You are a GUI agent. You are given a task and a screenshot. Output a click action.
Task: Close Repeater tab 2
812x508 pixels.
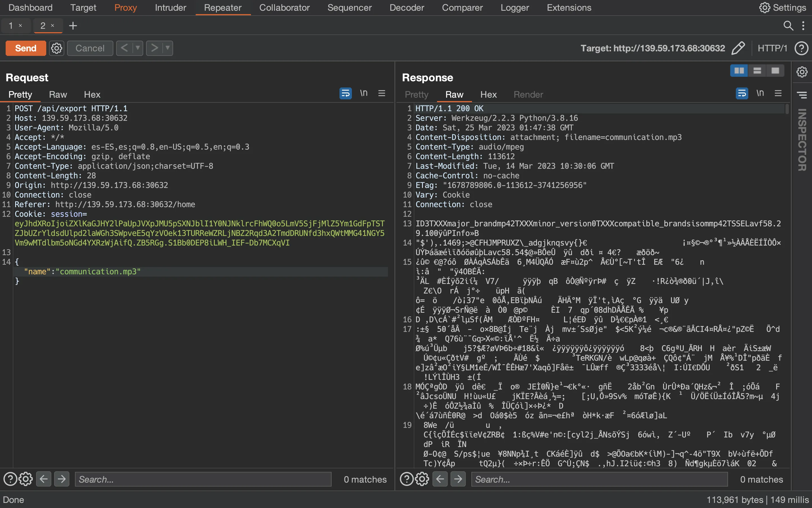(x=52, y=25)
